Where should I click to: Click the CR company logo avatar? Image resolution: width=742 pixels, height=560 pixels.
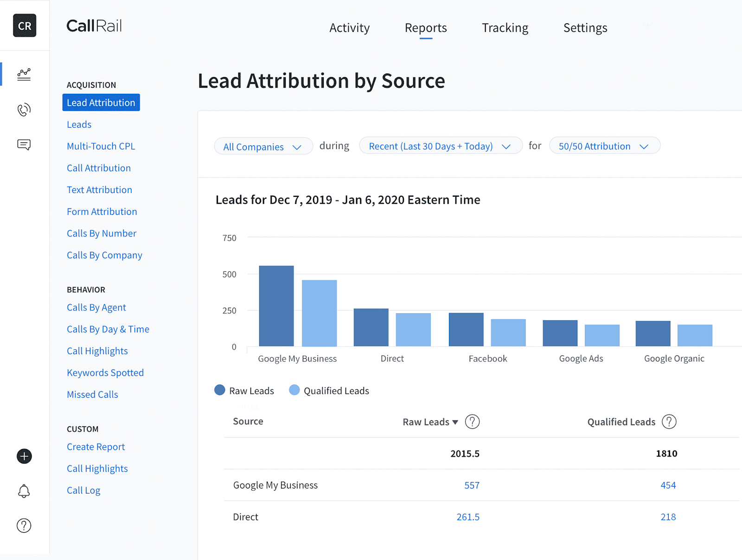(x=24, y=26)
